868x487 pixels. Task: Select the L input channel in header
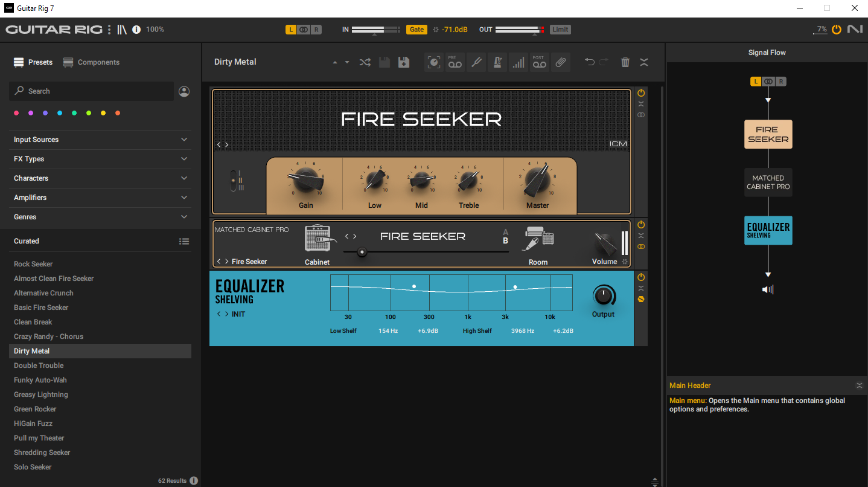coord(291,29)
